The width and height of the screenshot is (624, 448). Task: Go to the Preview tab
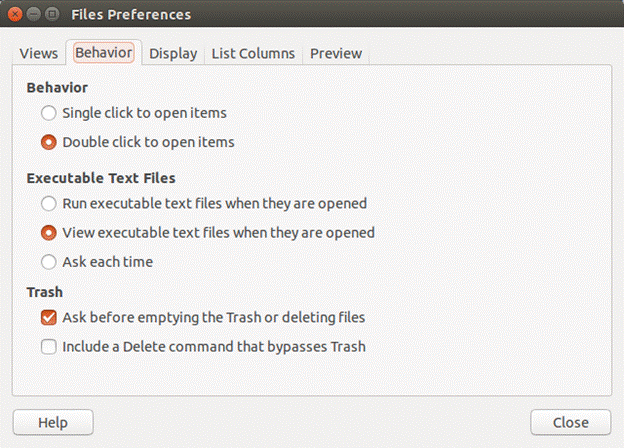pyautogui.click(x=336, y=53)
